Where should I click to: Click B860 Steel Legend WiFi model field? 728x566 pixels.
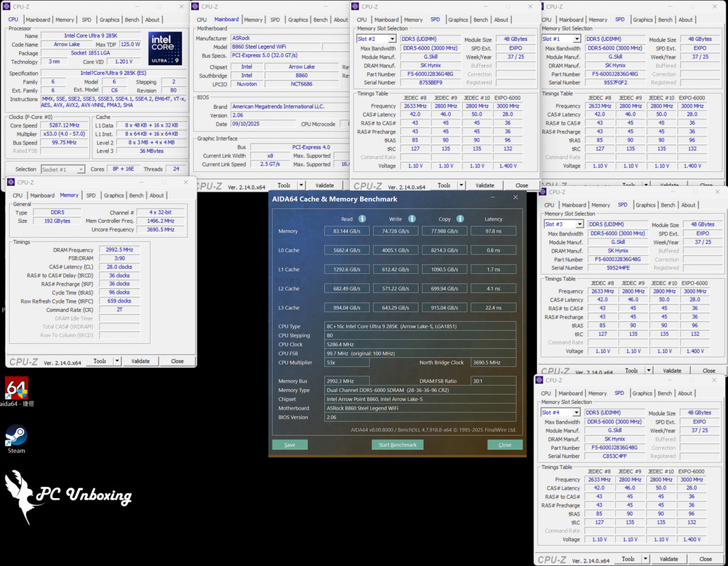(276, 47)
